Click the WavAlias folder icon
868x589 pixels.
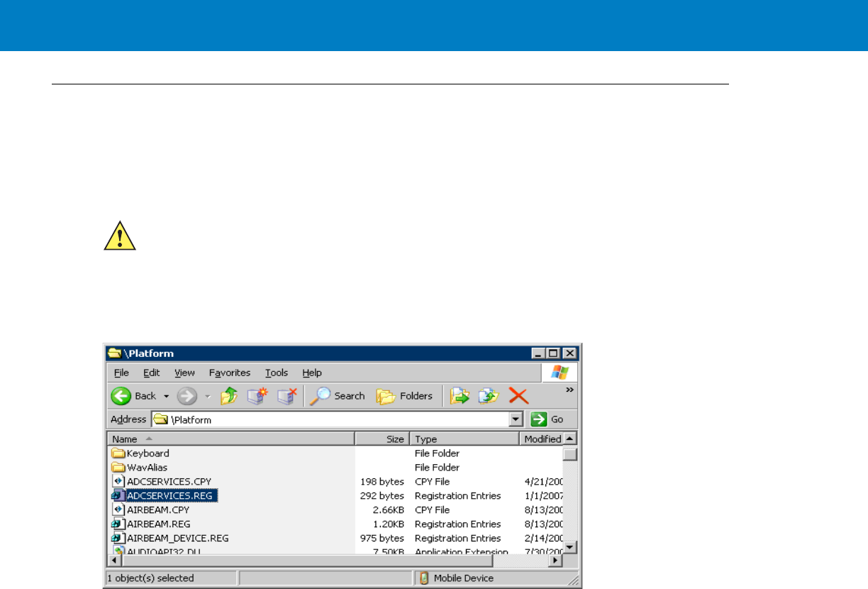tap(118, 468)
